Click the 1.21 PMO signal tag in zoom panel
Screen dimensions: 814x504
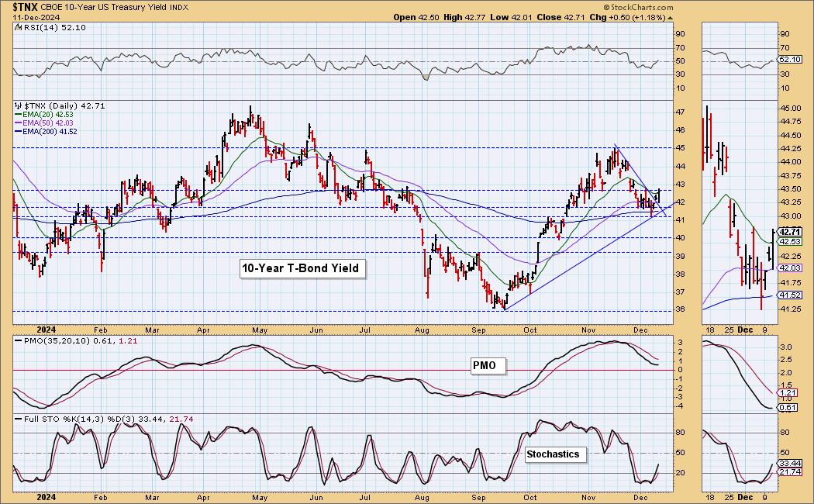coord(788,393)
